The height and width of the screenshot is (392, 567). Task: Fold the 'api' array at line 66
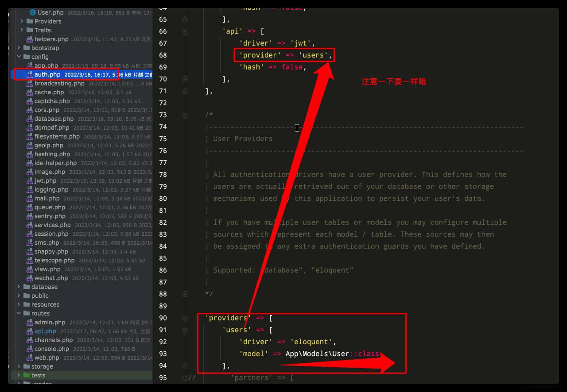(x=185, y=31)
